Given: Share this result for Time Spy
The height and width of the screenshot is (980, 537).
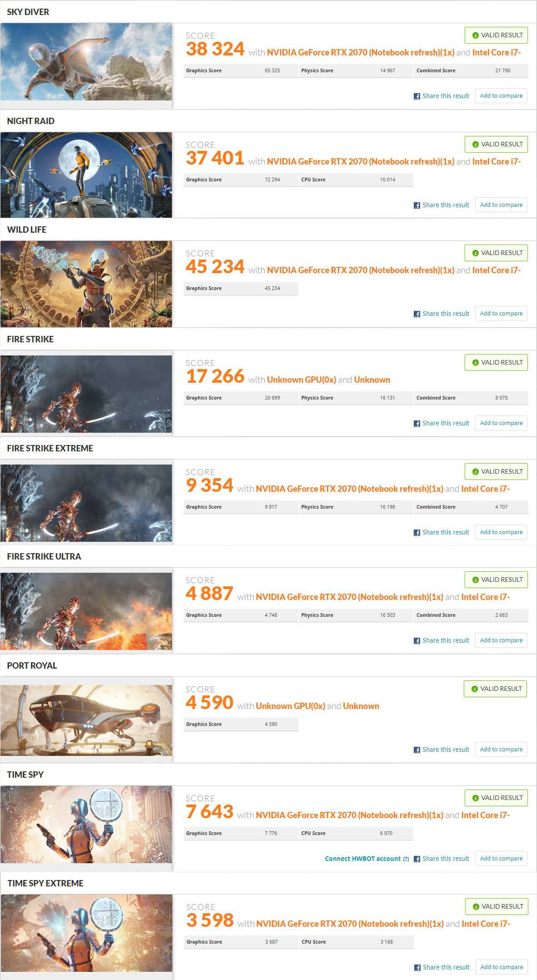Looking at the screenshot, I should [x=446, y=859].
